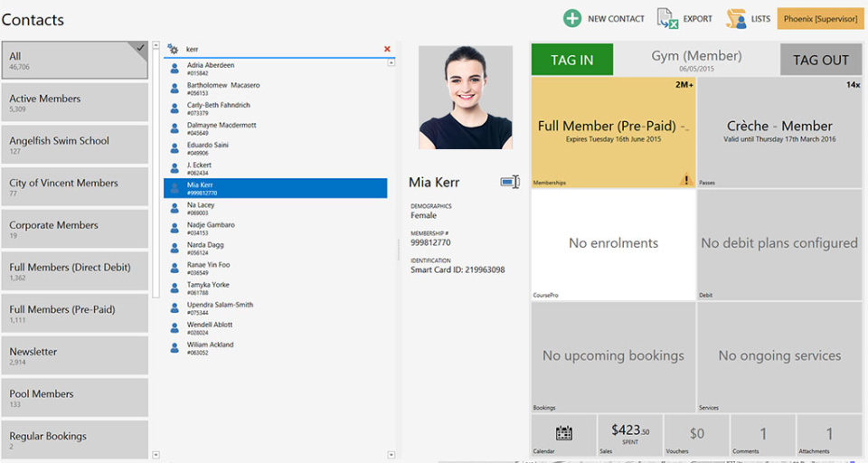The image size is (868, 463).
Task: Click the membership warning triangle icon
Action: (x=685, y=180)
